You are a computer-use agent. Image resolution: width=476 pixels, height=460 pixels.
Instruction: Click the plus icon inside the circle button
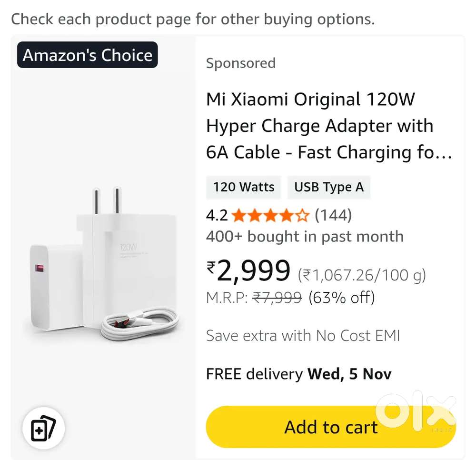point(40,431)
